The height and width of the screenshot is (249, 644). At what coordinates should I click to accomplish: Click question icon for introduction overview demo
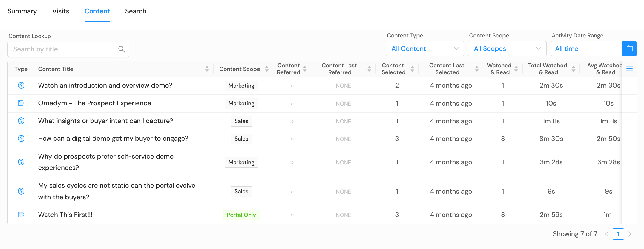click(21, 85)
